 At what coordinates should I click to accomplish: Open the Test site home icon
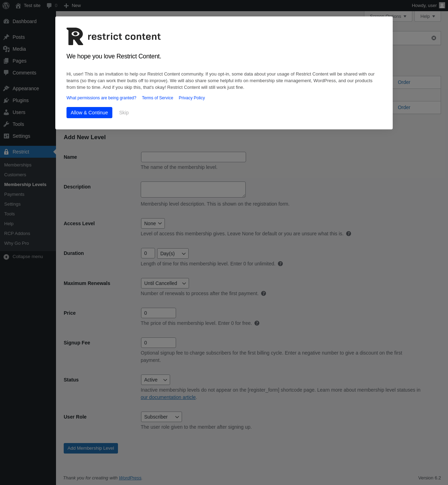[x=18, y=6]
